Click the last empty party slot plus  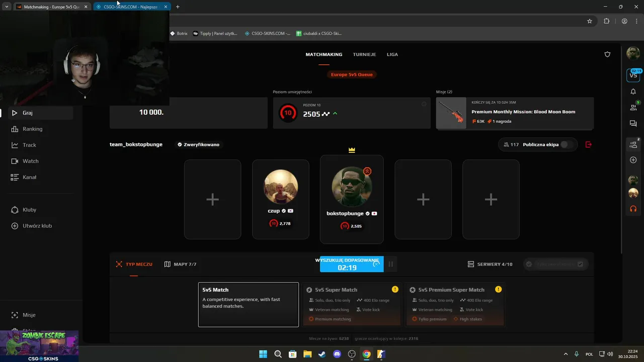[x=491, y=200]
